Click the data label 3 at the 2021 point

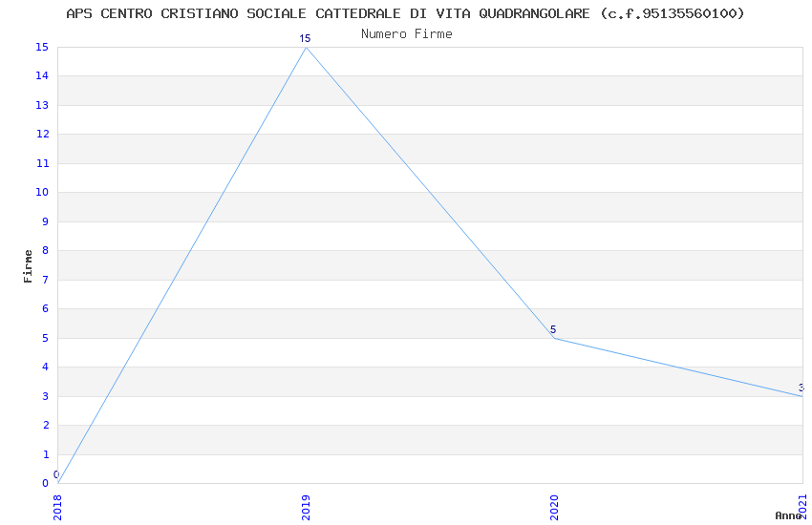(x=801, y=388)
